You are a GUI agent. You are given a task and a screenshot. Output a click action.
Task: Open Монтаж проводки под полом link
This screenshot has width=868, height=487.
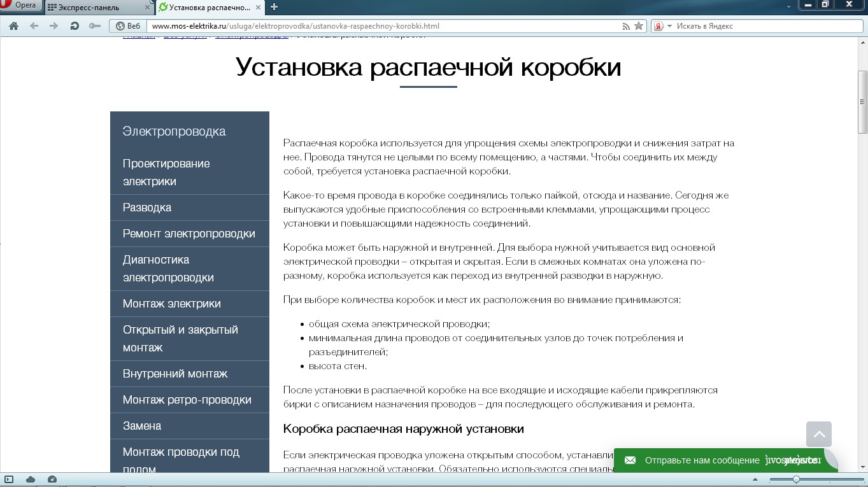point(190,456)
